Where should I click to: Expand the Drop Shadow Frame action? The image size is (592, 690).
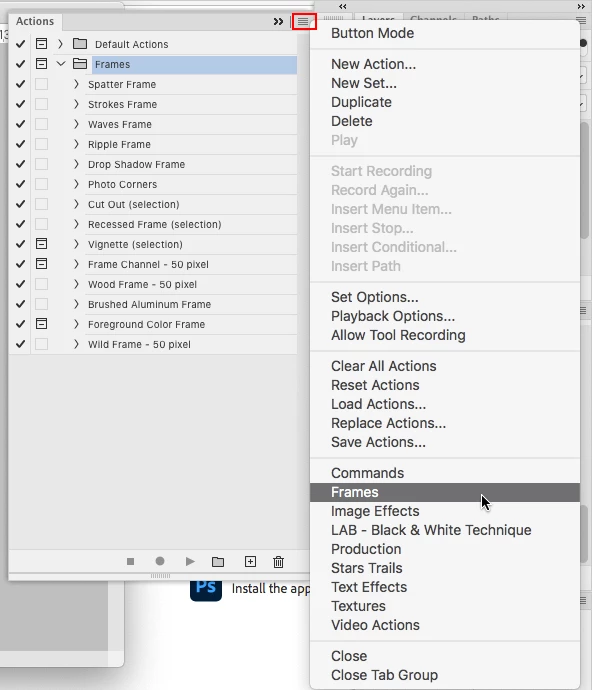pyautogui.click(x=76, y=164)
